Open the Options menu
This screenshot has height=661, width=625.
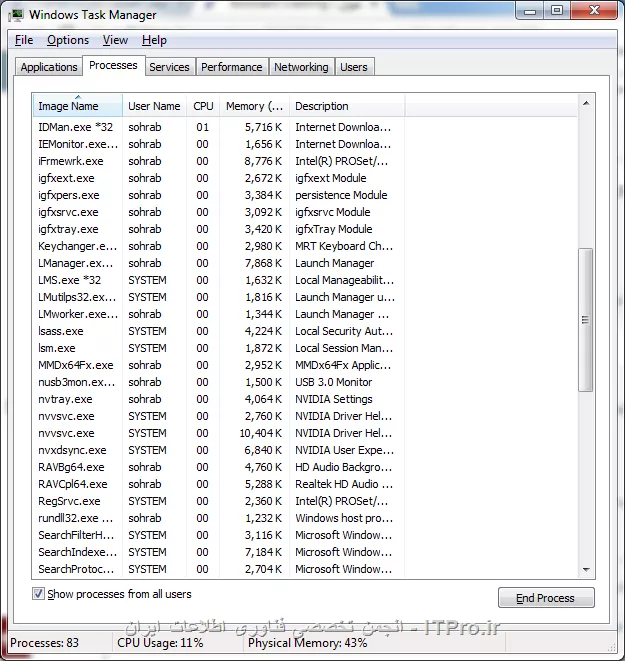[x=68, y=40]
